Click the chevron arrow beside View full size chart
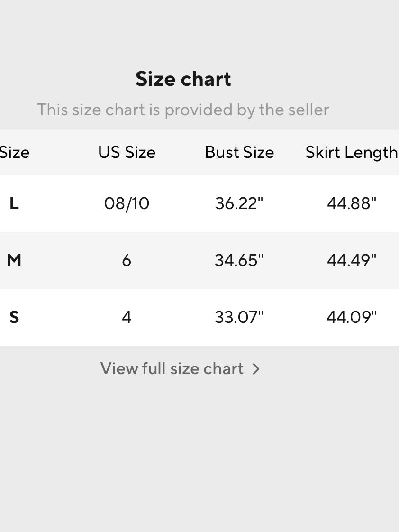The image size is (399, 532). tap(256, 369)
